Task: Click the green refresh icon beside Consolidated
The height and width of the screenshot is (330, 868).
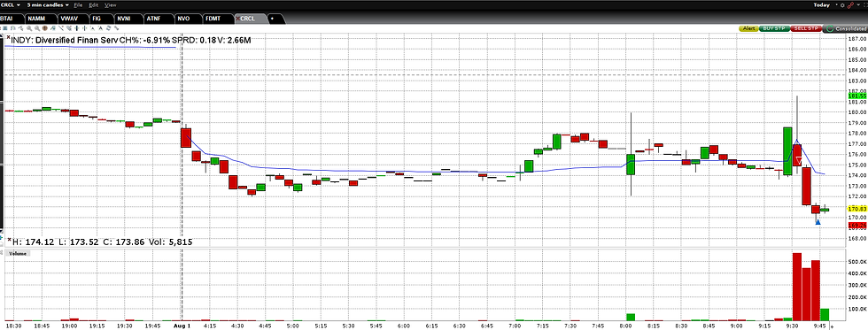Action: pos(830,28)
